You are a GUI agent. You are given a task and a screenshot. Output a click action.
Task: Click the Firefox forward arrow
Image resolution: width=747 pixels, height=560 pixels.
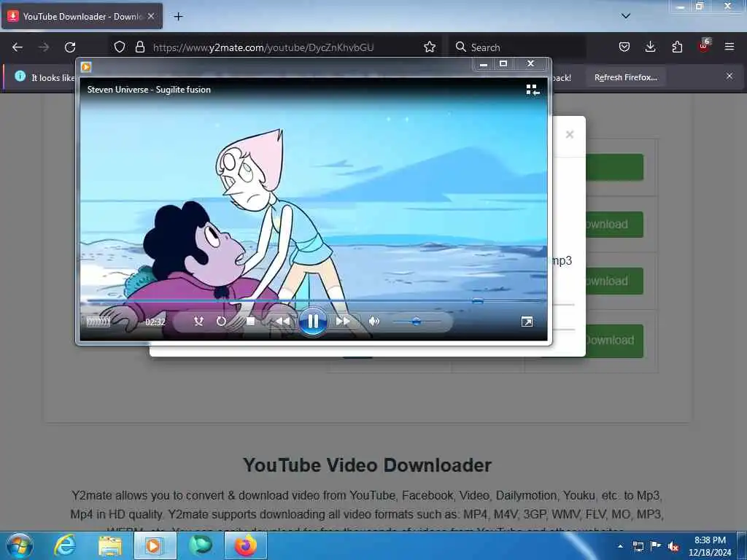(x=44, y=47)
